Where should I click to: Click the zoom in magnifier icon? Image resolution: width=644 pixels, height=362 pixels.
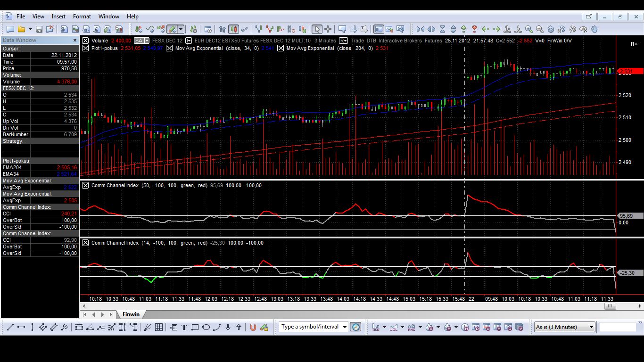point(529,29)
